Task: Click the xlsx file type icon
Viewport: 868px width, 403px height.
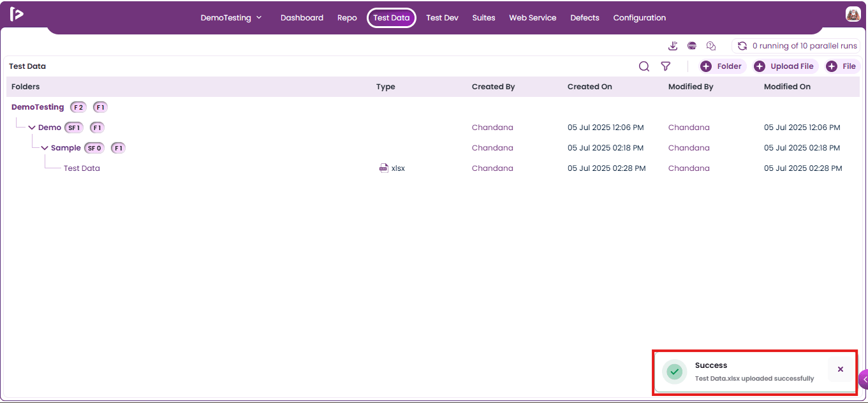Action: [383, 168]
